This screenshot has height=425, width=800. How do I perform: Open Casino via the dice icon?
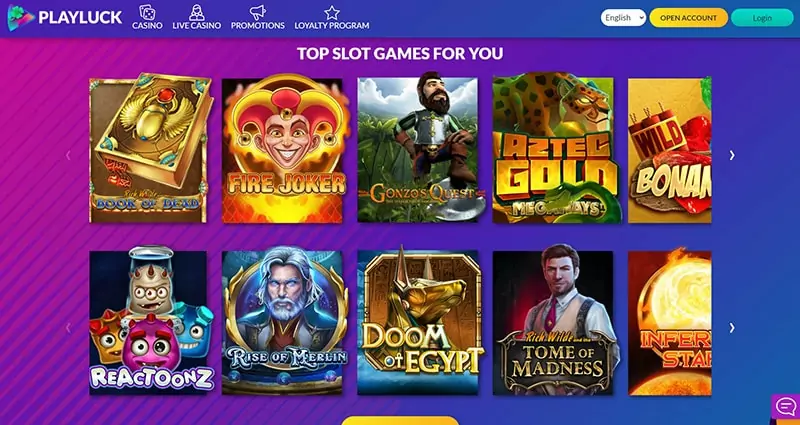[x=147, y=12]
